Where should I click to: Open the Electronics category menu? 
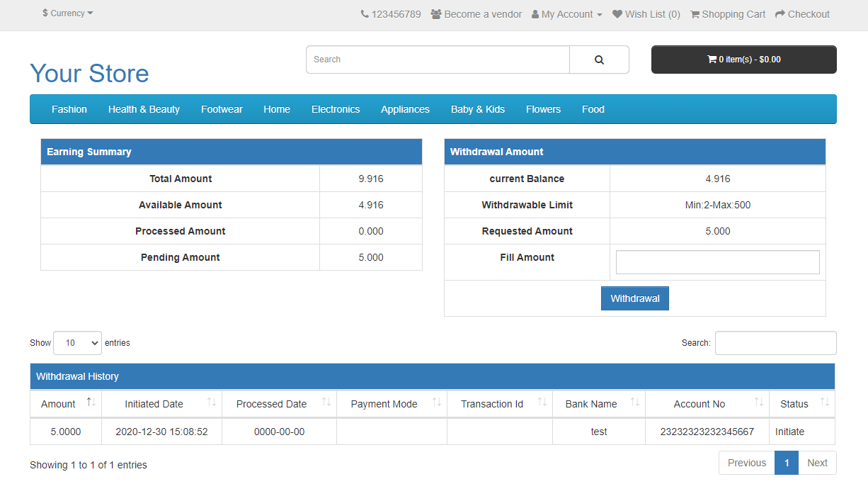[x=336, y=109]
